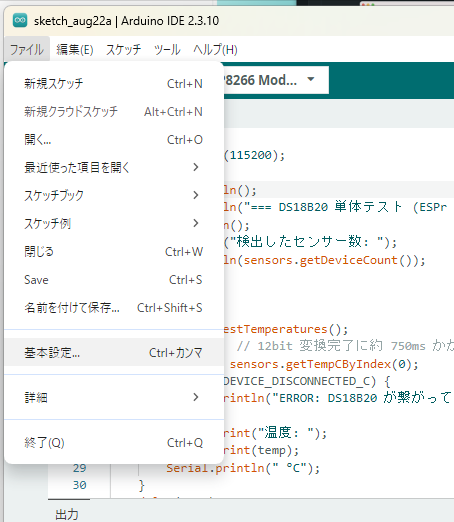
Task: Open the board selector dropdown showing 8266 Mod...
Action: pos(276,80)
